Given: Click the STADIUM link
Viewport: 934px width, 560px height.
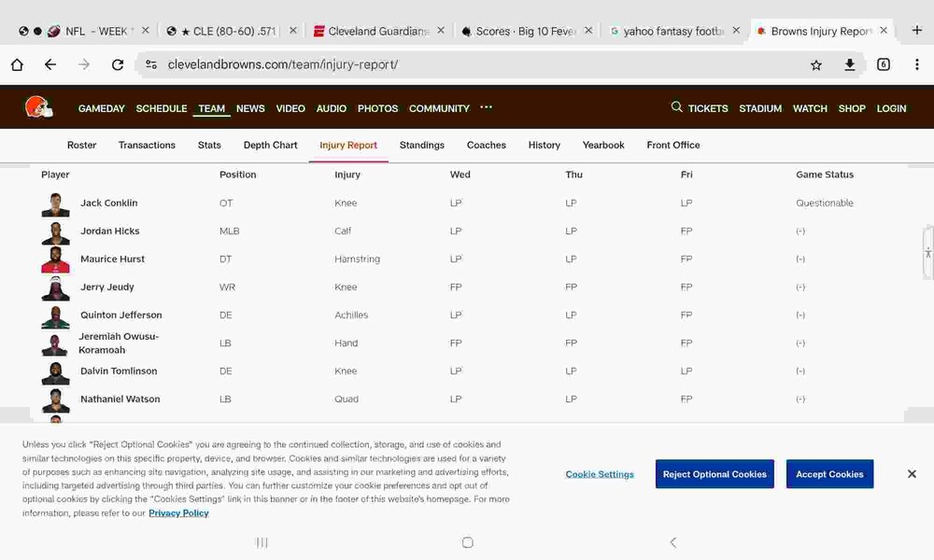Looking at the screenshot, I should click(760, 108).
